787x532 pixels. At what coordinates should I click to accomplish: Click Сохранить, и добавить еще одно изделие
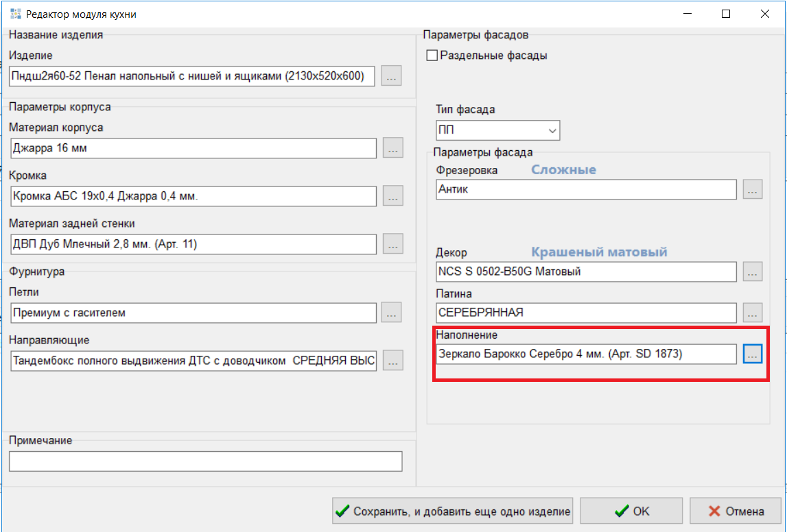(x=453, y=511)
